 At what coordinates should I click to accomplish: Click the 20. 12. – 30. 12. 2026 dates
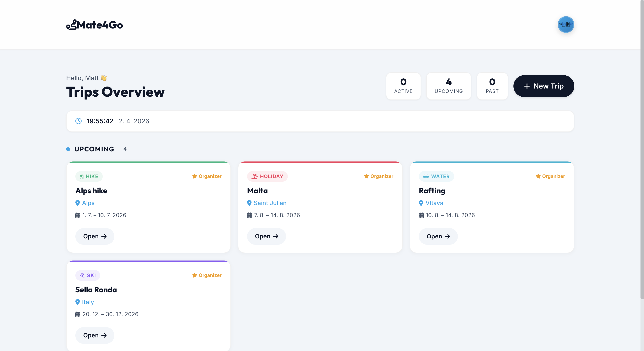110,314
